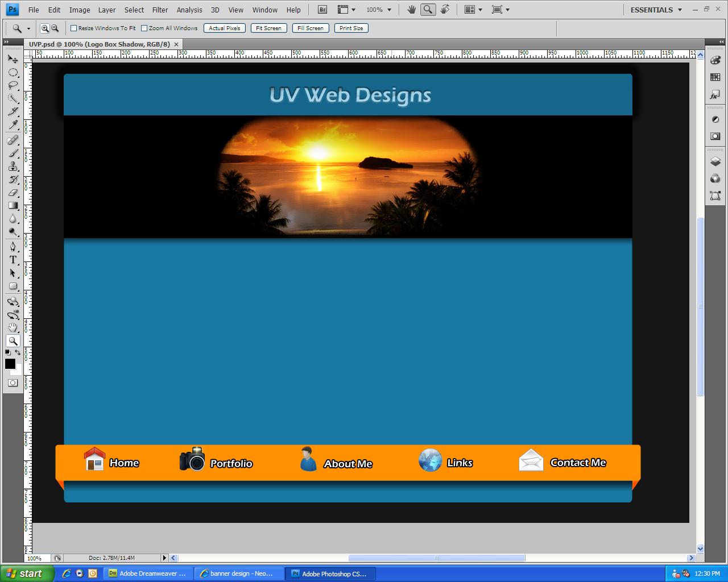The height and width of the screenshot is (582, 728).
Task: Choose the Clone Stamp tool
Action: [13, 167]
